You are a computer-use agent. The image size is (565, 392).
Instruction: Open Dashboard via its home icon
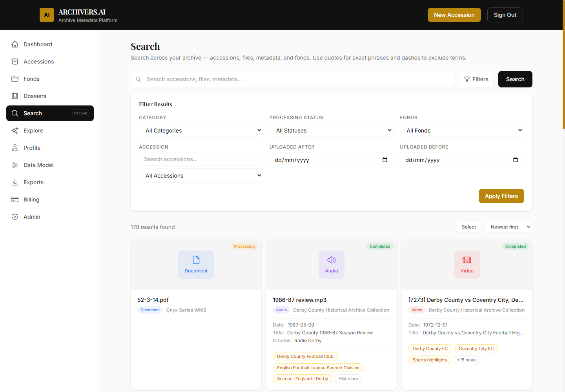15,44
